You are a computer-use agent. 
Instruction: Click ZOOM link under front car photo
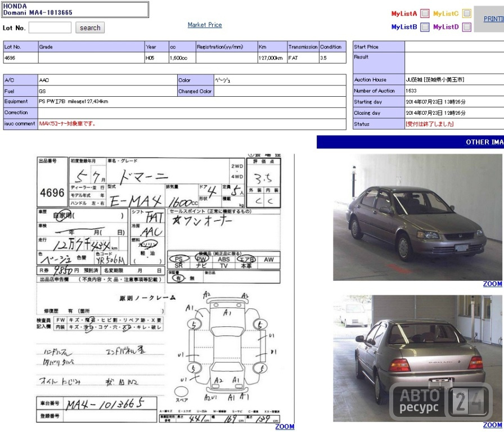(492, 284)
